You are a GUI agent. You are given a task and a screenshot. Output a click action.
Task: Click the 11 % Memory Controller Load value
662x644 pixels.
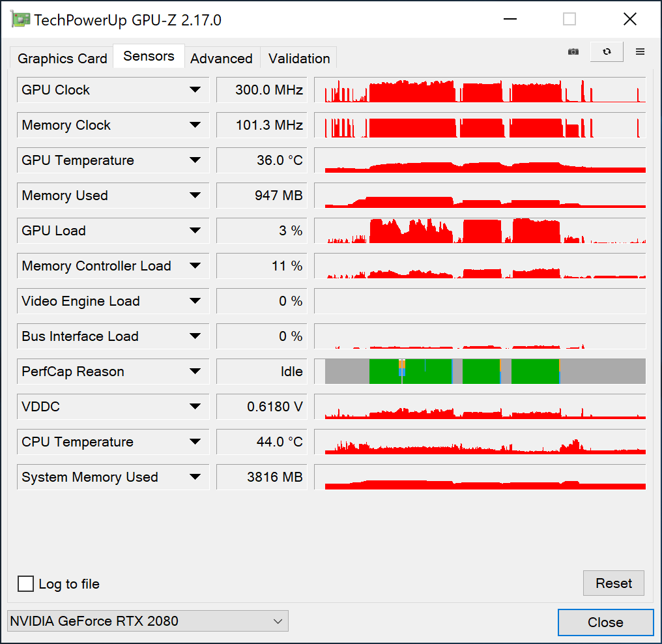coord(262,266)
